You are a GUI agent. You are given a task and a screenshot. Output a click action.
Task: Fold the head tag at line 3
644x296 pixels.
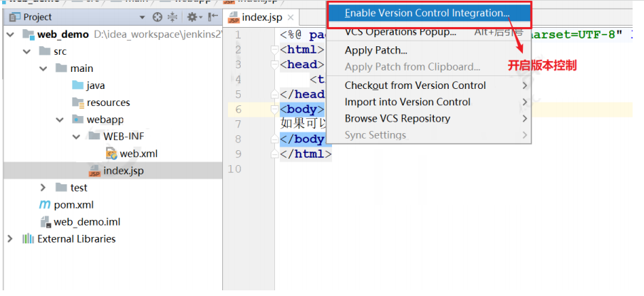tap(274, 65)
